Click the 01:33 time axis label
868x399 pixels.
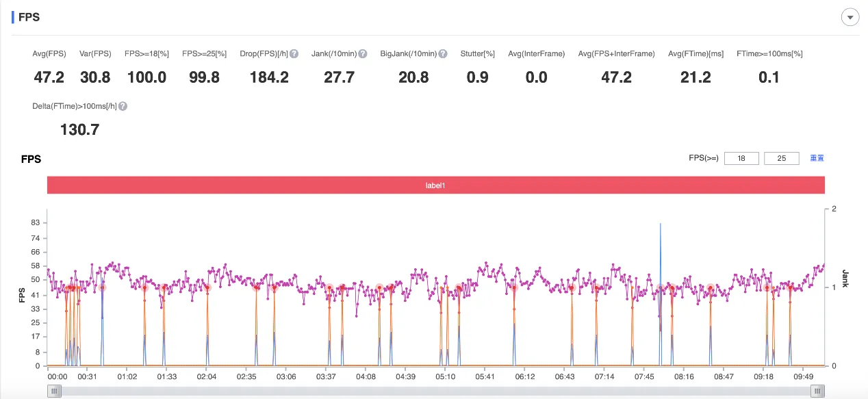click(167, 376)
